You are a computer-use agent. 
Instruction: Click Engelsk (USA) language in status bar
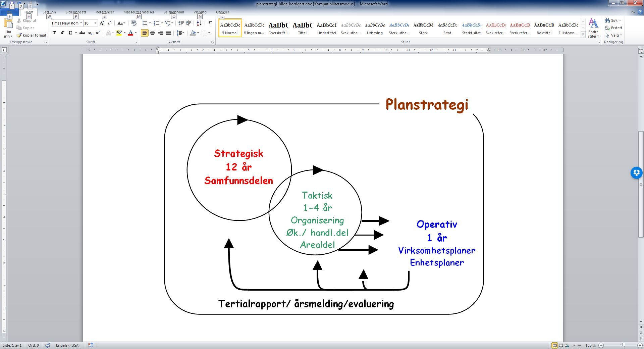tap(68, 345)
